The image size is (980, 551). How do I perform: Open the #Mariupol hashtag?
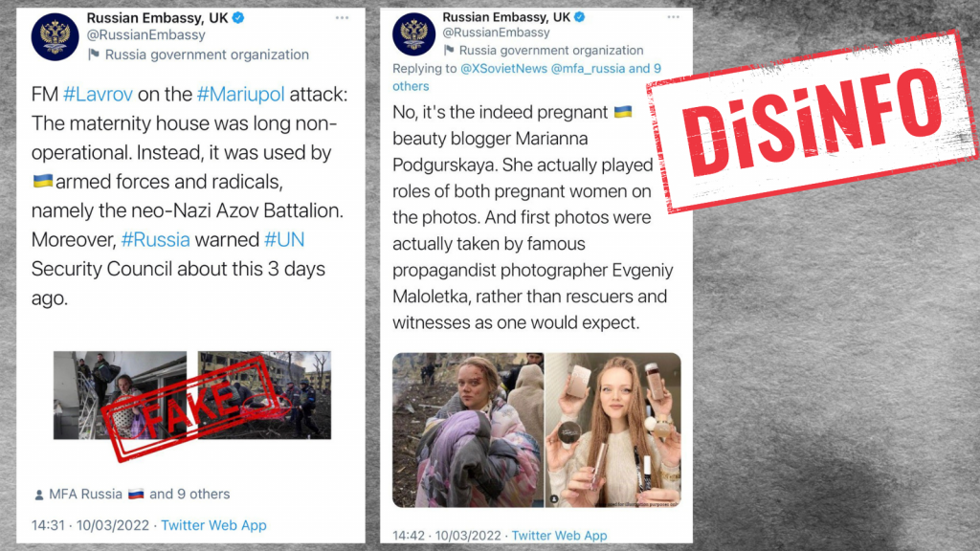pyautogui.click(x=240, y=95)
